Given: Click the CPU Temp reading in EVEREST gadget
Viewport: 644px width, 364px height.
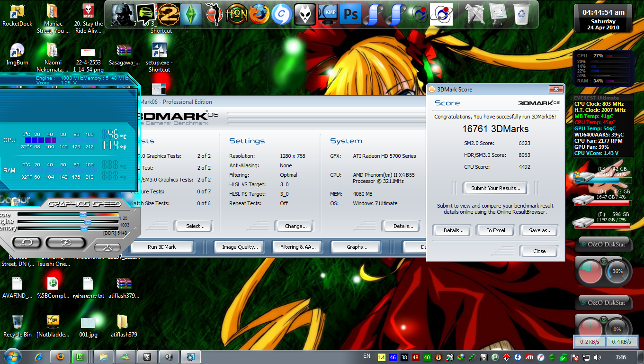Looking at the screenshot, I should 594,122.
